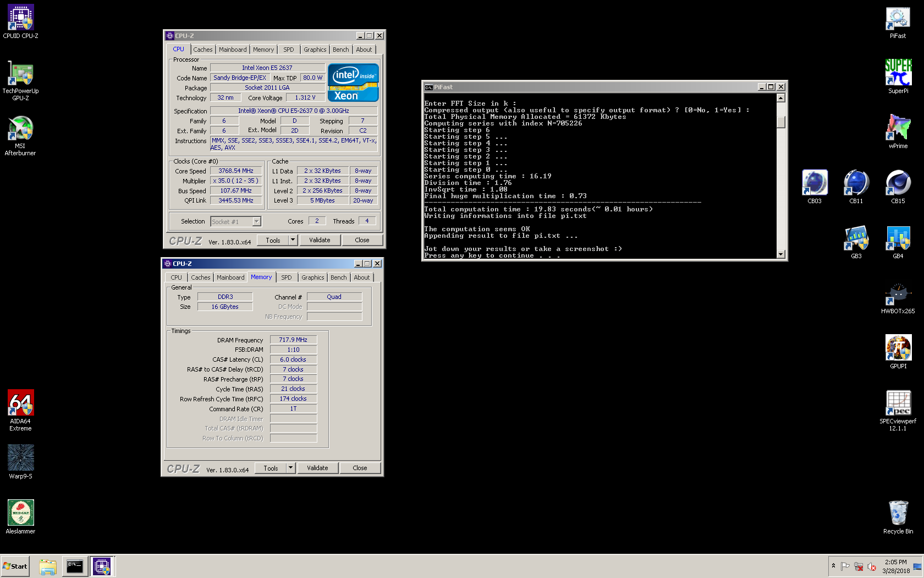Open SPD tab in top CPU-Z window
The width and height of the screenshot is (924, 578).
[x=289, y=50]
